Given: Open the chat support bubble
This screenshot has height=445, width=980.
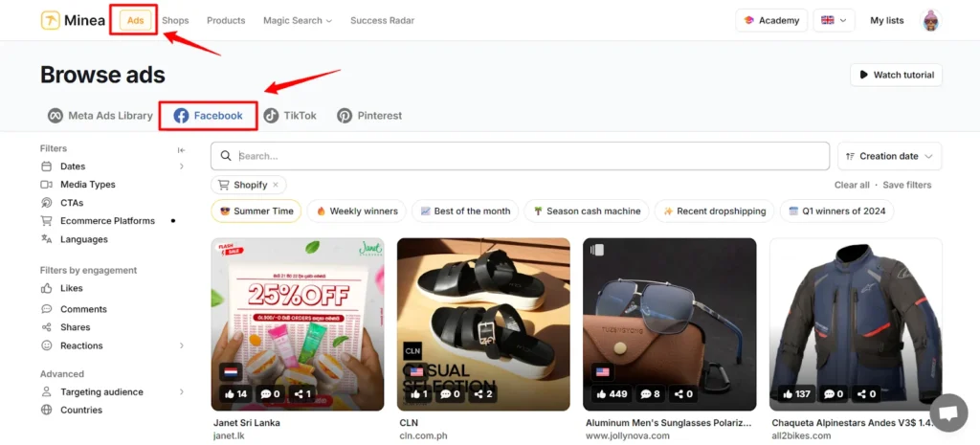Looking at the screenshot, I should coord(948,412).
